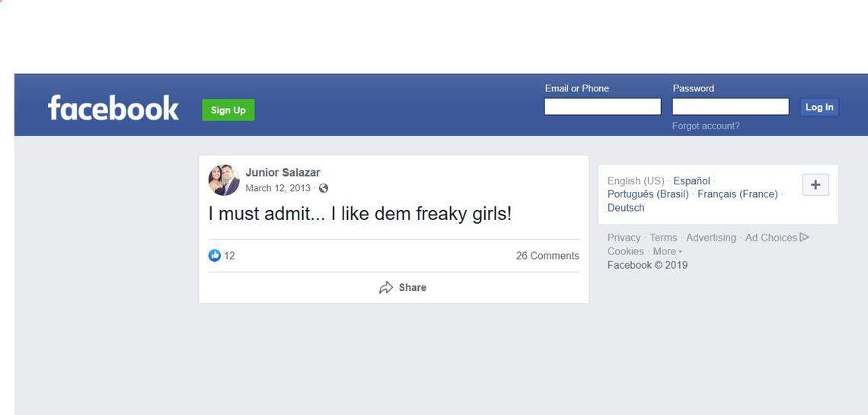Click the green Sign Up button
This screenshot has width=868, height=415.
pyautogui.click(x=228, y=110)
